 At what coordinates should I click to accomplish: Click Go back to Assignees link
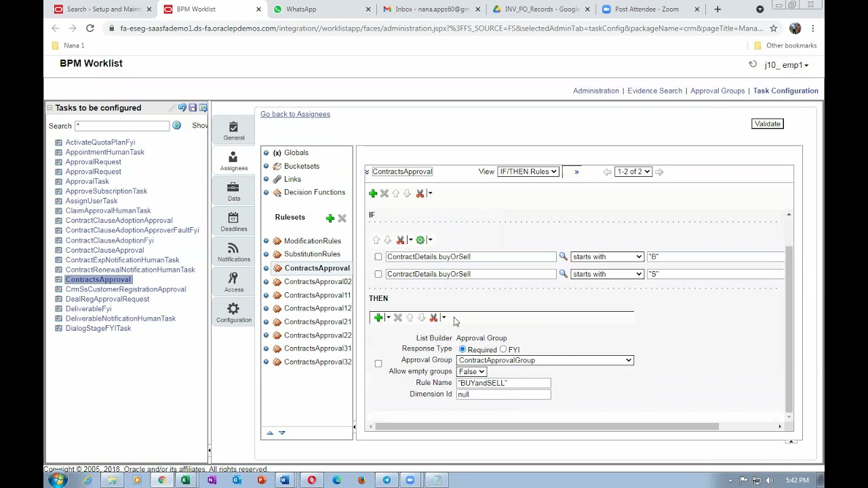[x=295, y=114]
